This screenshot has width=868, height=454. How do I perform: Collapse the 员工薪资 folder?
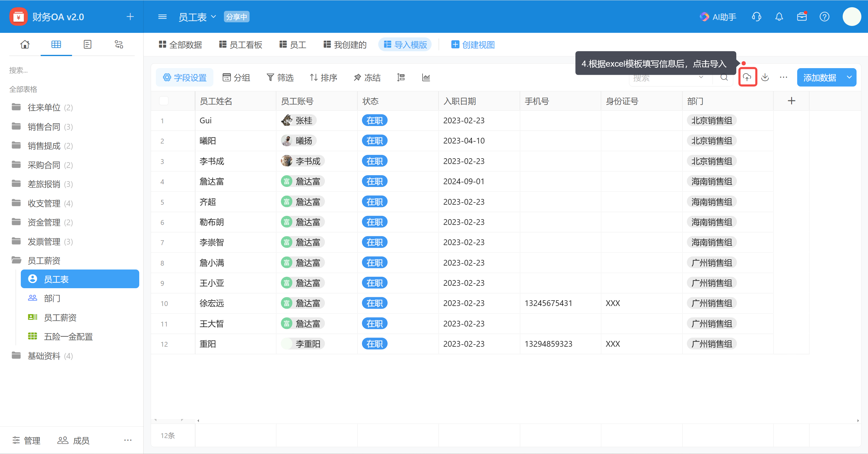(x=35, y=260)
